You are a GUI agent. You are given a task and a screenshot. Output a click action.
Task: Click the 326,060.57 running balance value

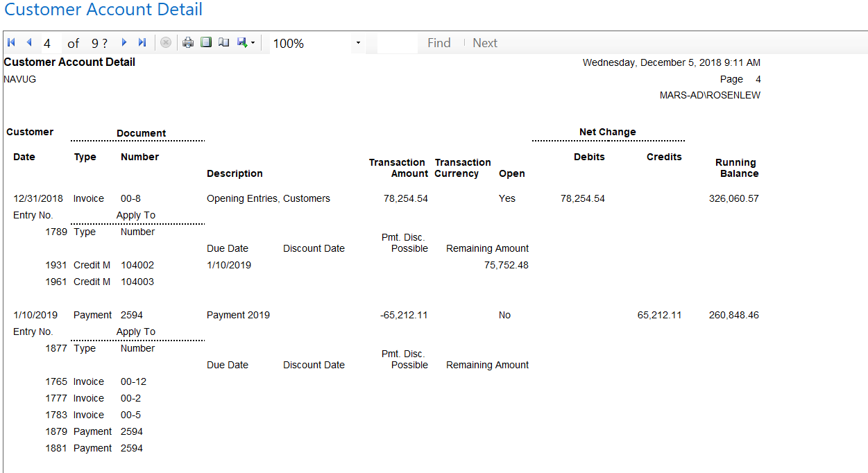point(733,198)
